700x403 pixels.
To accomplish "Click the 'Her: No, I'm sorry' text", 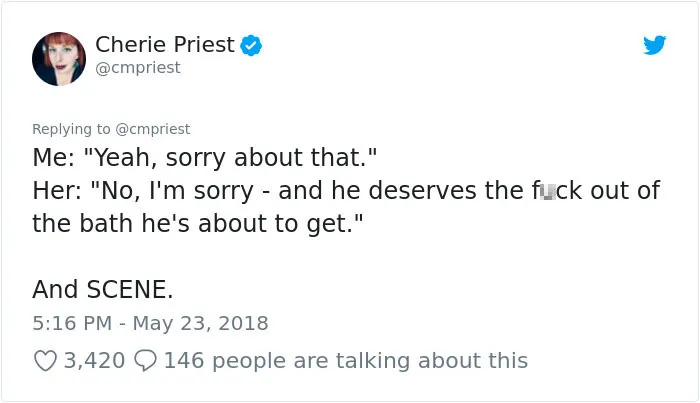I will [x=143, y=191].
